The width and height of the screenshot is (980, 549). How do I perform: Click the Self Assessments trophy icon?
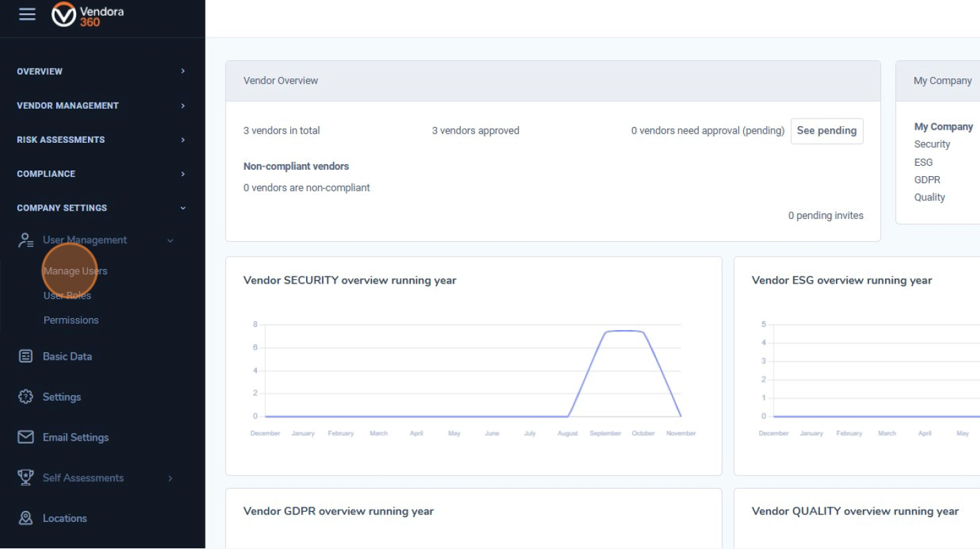tap(26, 478)
